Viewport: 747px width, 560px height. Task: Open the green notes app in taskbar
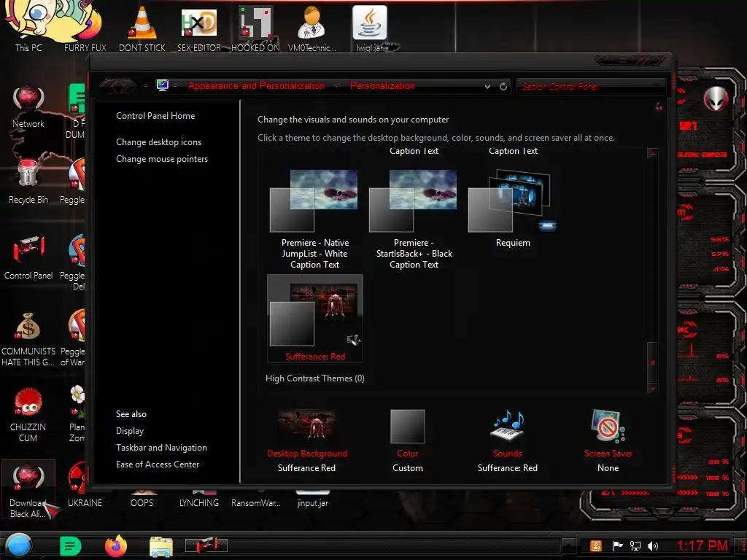(x=71, y=545)
